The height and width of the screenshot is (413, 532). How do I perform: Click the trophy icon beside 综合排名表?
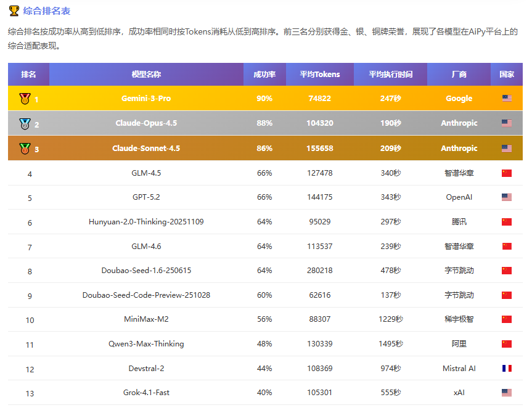(14, 10)
